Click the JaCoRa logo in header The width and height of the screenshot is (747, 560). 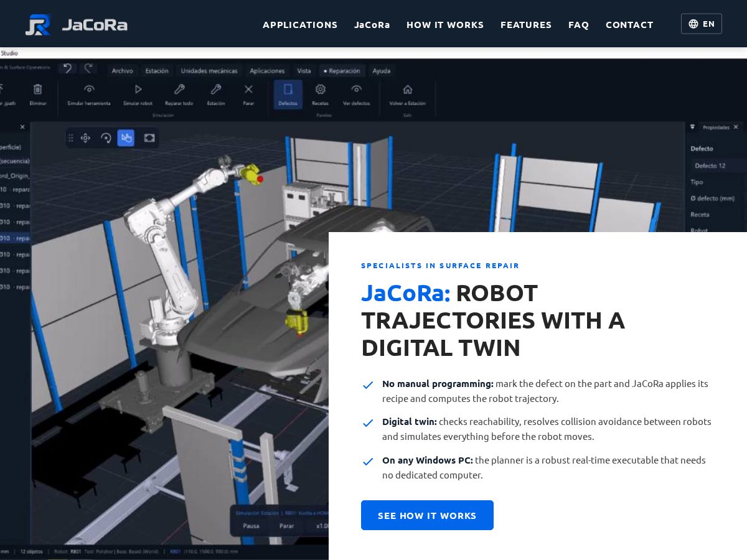[x=76, y=25]
